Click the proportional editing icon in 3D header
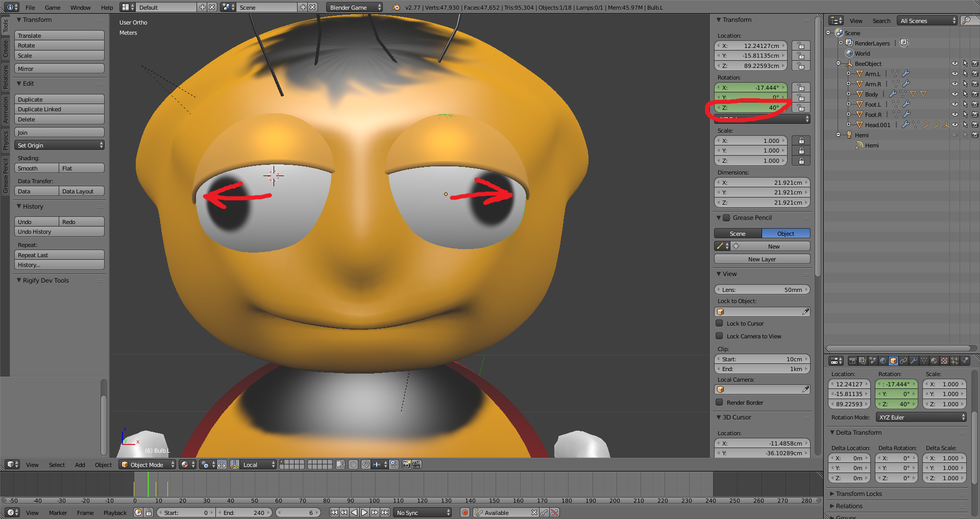Viewport: 980px width, 519px height. [353, 464]
